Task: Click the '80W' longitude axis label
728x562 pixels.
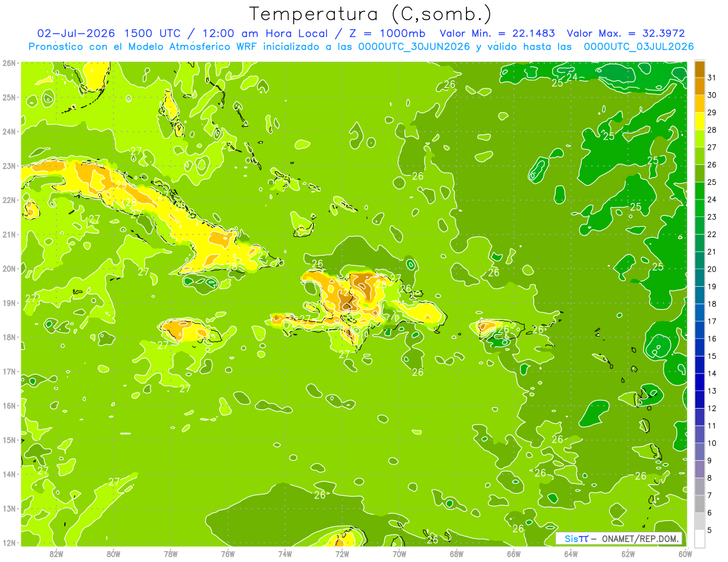Action: [x=113, y=554]
